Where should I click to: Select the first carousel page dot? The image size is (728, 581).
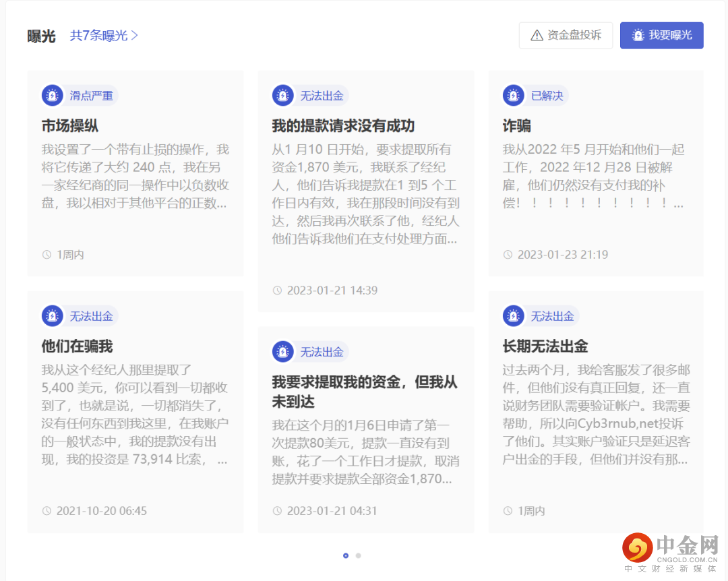[345, 555]
